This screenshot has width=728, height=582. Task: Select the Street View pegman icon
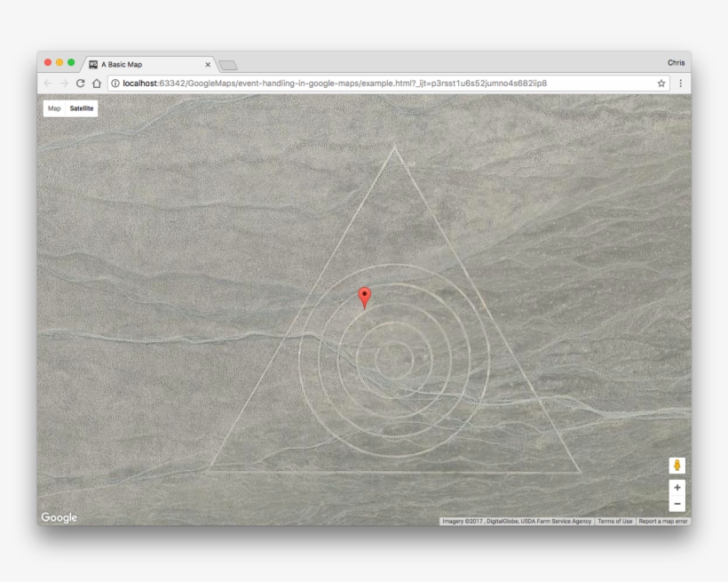[677, 466]
